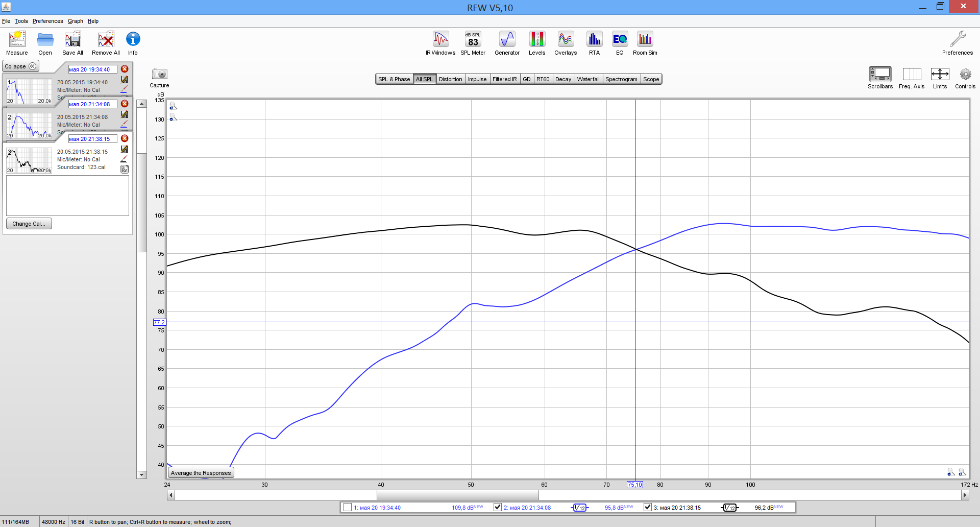Remove measurement 1 with its red X
This screenshot has height=527, width=980.
click(125, 69)
